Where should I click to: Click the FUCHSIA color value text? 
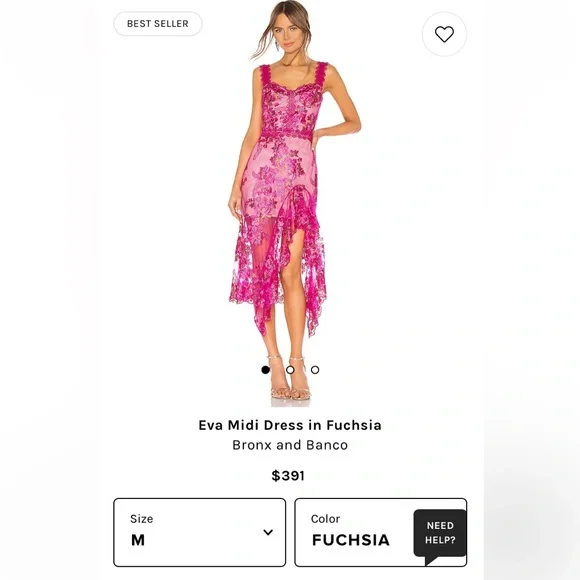point(351,540)
